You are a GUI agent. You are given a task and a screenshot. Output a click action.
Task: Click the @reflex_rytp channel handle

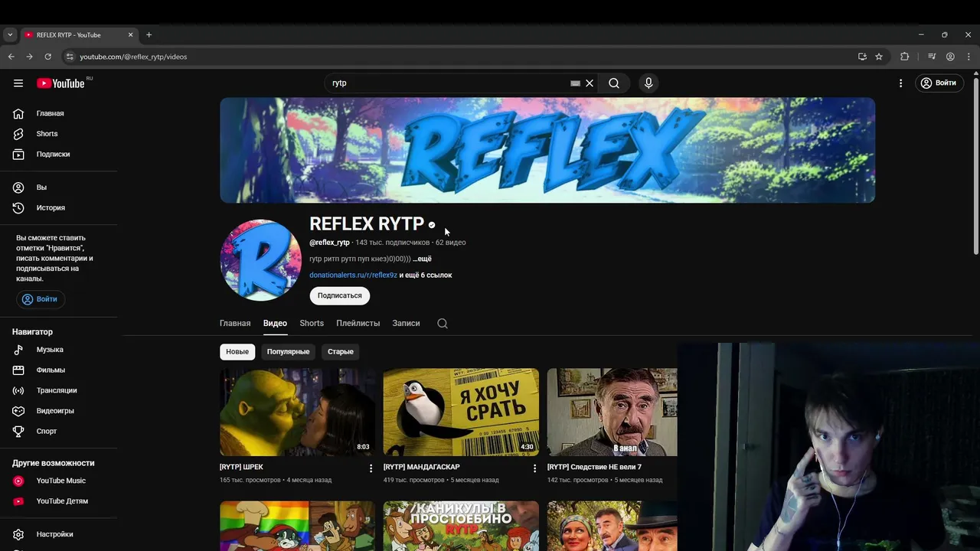point(329,243)
